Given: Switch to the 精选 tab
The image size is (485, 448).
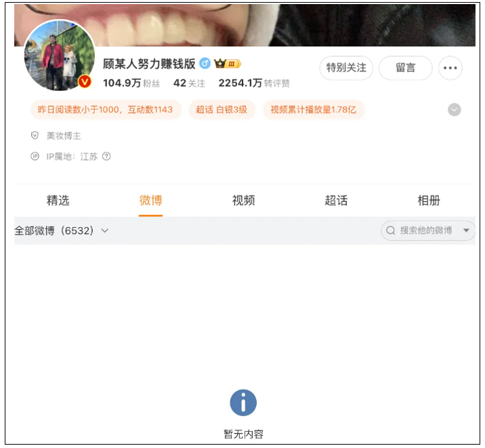Looking at the screenshot, I should [x=58, y=201].
